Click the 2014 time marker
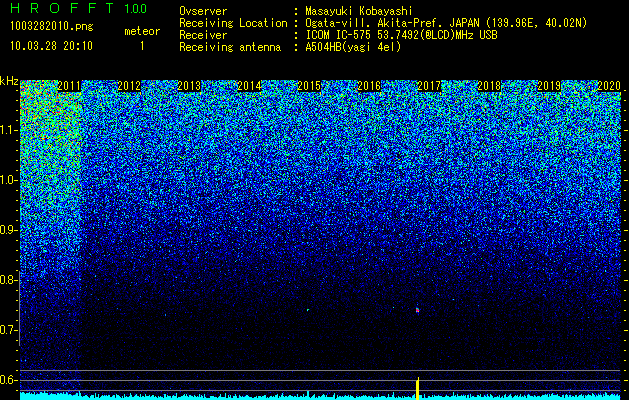629x400 pixels. click(x=249, y=86)
